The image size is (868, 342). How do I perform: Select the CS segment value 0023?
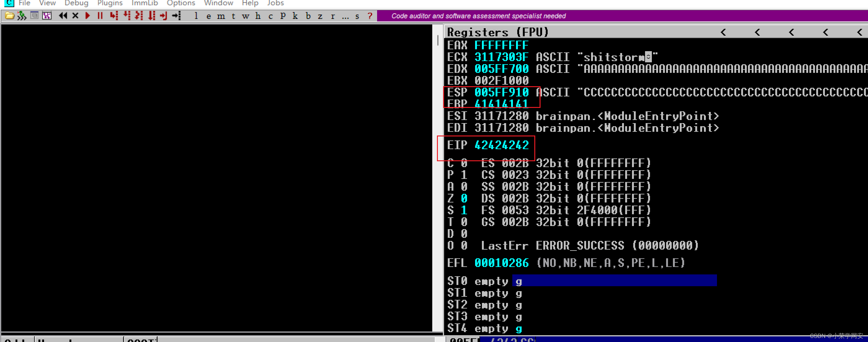pyautogui.click(x=515, y=175)
